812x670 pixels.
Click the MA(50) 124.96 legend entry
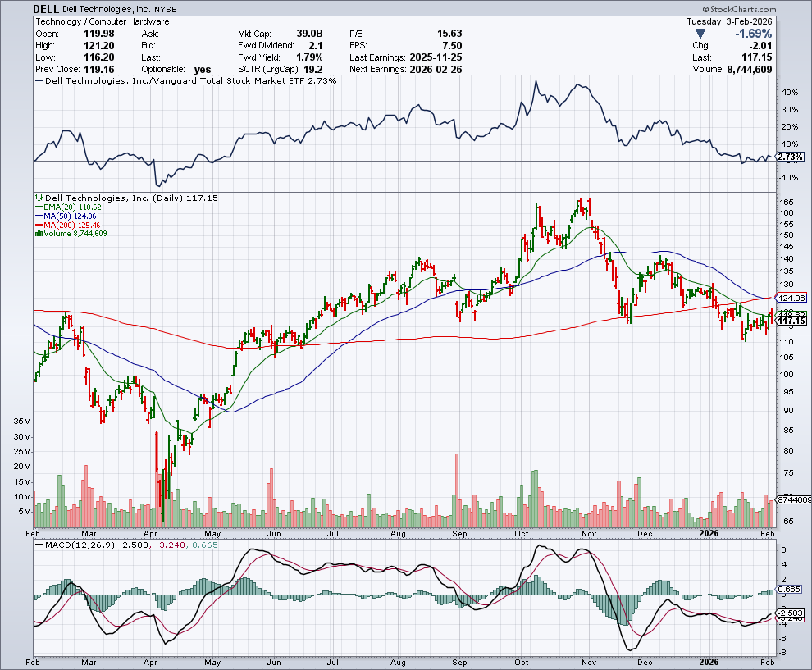[66, 216]
